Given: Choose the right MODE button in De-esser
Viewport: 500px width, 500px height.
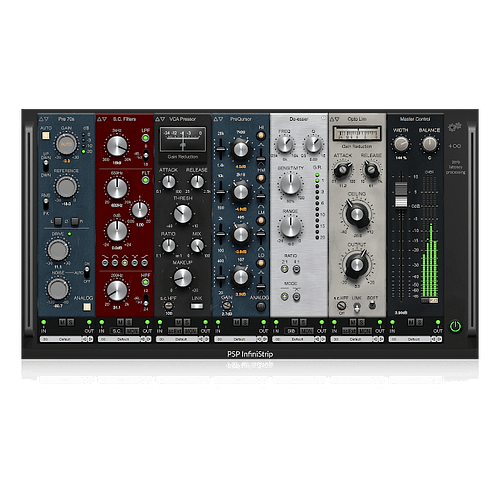Looking at the screenshot, I should pos(296,296).
